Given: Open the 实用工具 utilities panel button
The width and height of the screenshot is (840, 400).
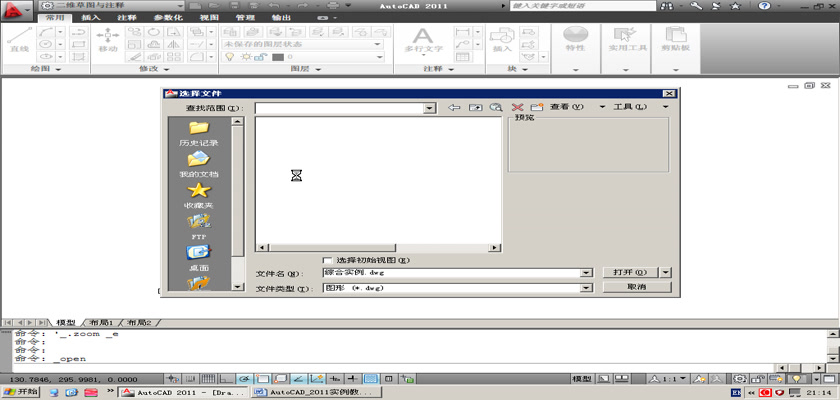Looking at the screenshot, I should point(627,40).
